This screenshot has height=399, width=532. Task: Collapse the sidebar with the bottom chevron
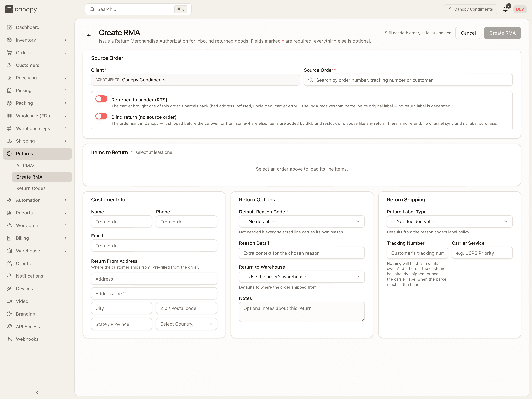point(37,392)
